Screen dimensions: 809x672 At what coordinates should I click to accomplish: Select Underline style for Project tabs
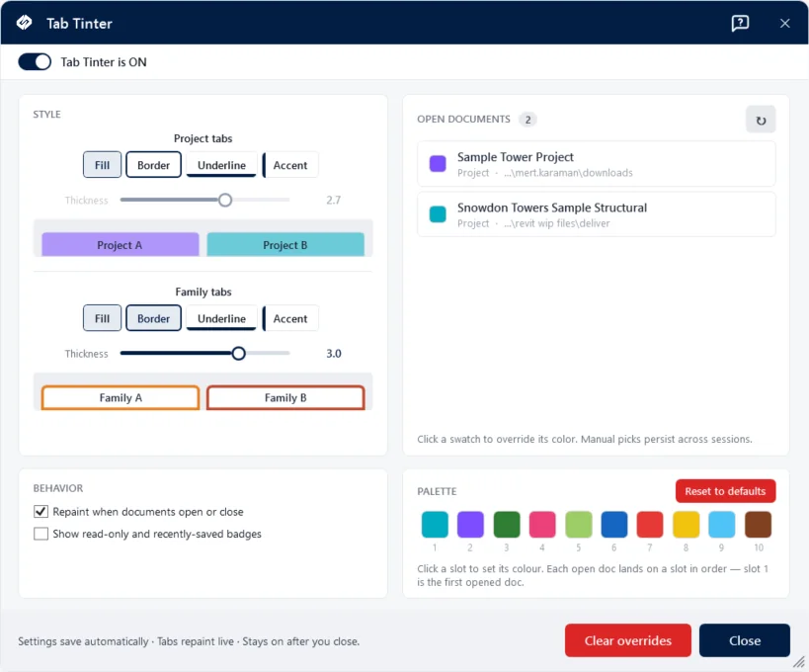221,165
